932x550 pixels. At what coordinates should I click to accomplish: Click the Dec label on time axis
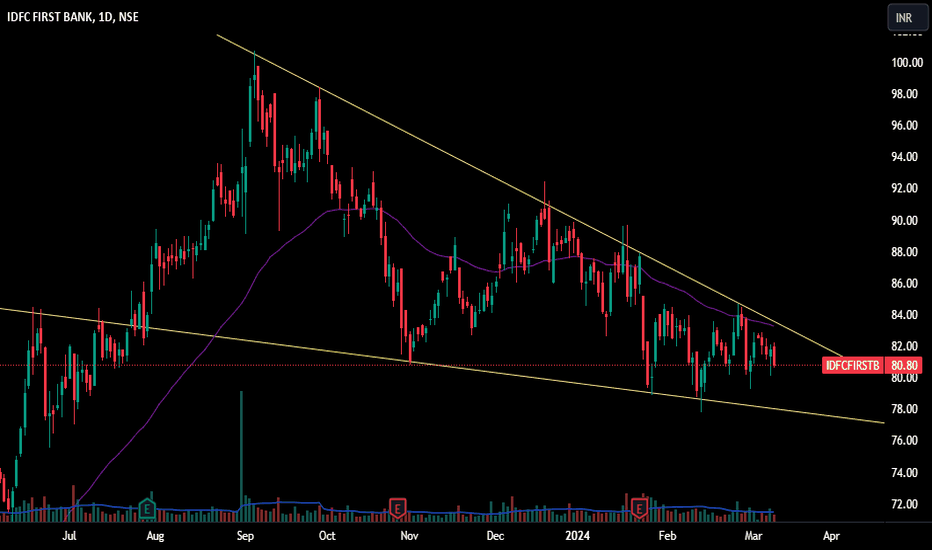click(495, 536)
